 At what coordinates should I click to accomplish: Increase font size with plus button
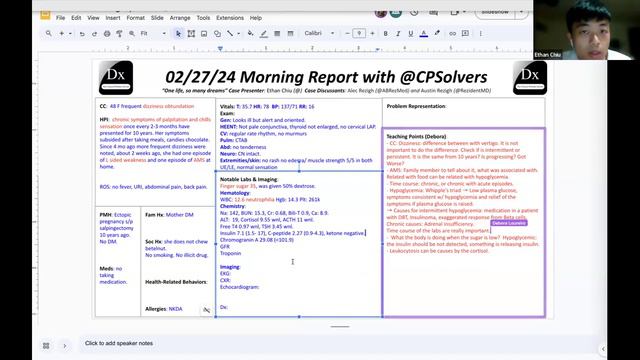pos(372,33)
